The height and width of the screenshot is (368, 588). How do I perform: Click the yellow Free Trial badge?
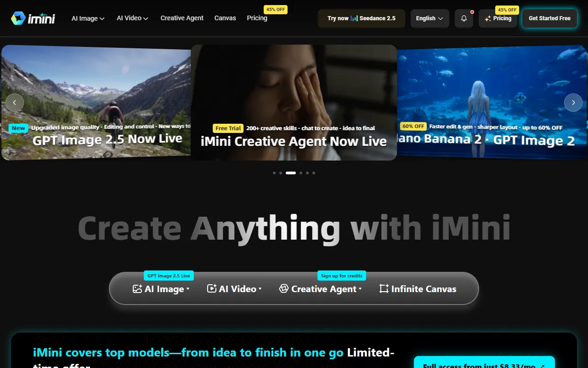(x=228, y=128)
